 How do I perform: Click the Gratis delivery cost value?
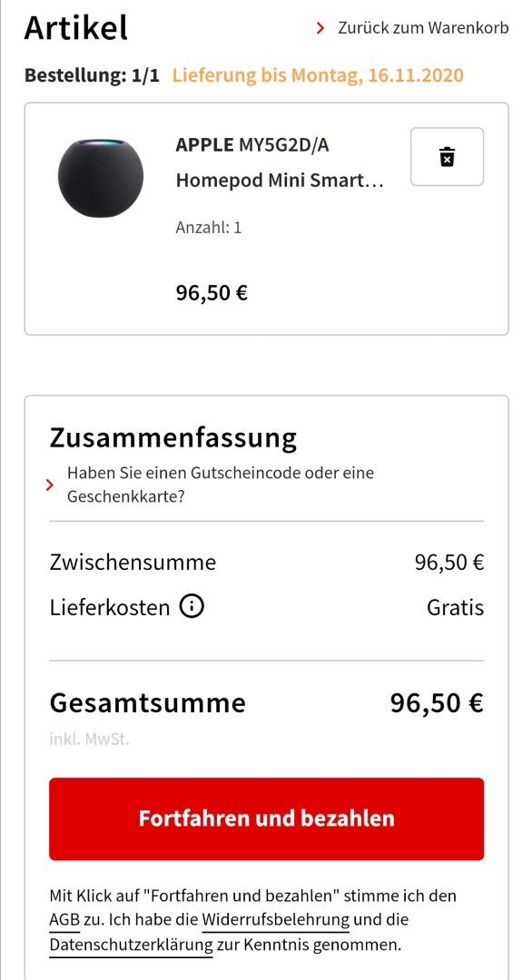point(455,607)
